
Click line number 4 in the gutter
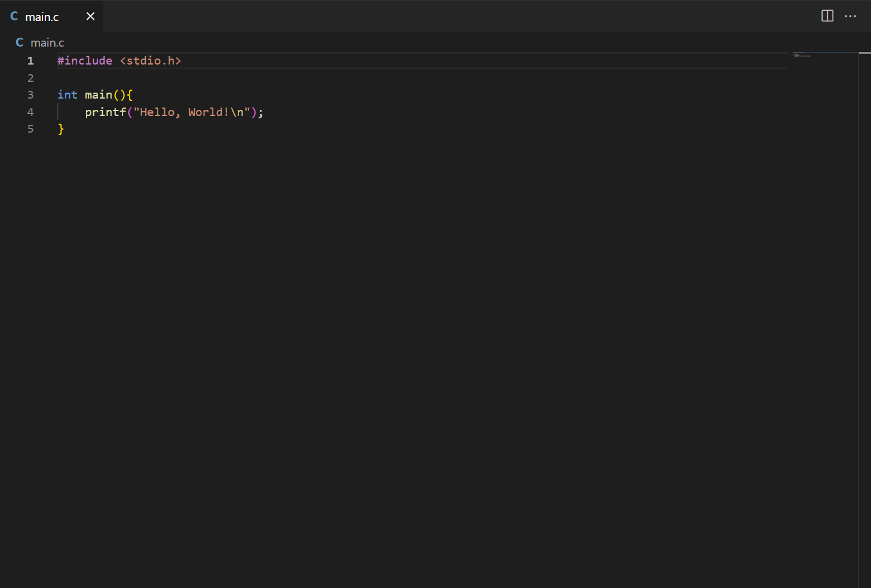coord(30,112)
